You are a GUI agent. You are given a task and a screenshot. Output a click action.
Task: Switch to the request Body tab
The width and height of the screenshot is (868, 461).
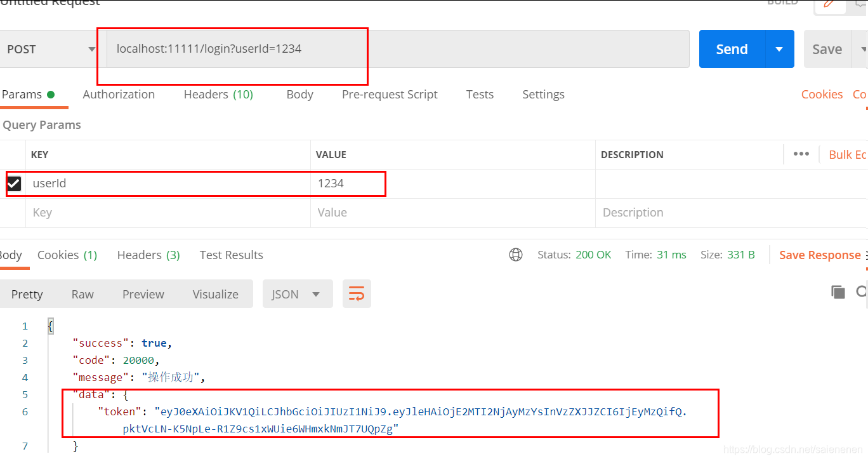pyautogui.click(x=299, y=95)
